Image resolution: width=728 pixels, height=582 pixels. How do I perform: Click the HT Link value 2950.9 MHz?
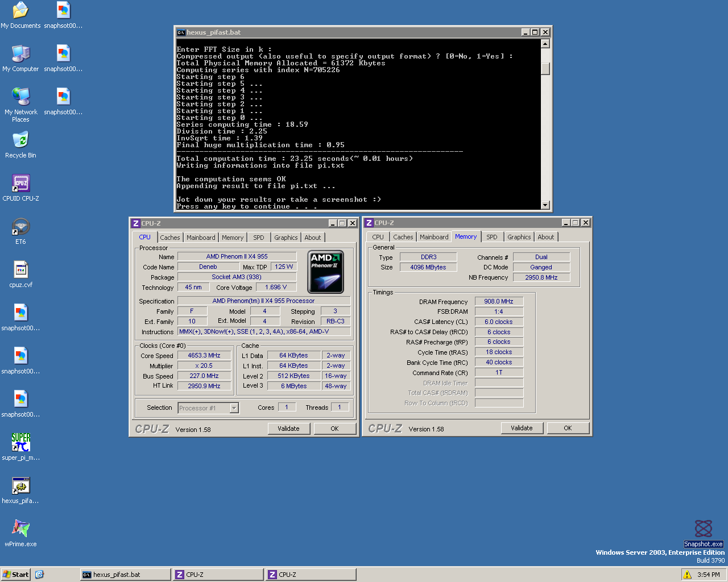click(x=204, y=386)
